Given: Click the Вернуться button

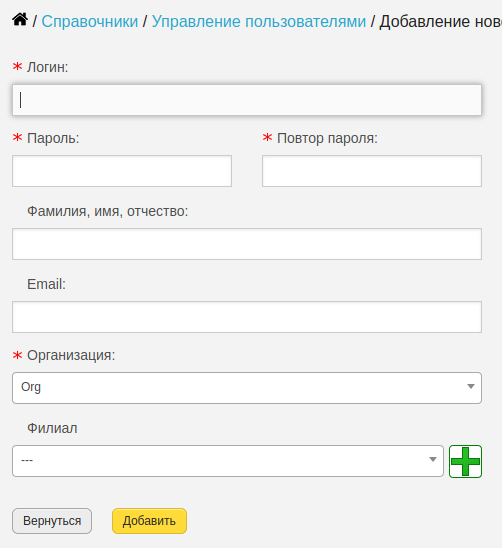Looking at the screenshot, I should (x=52, y=521).
